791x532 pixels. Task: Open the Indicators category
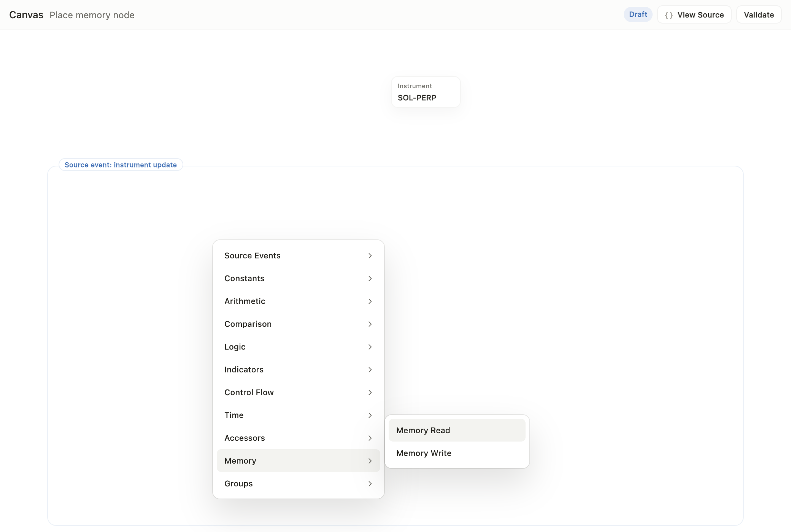(298, 369)
